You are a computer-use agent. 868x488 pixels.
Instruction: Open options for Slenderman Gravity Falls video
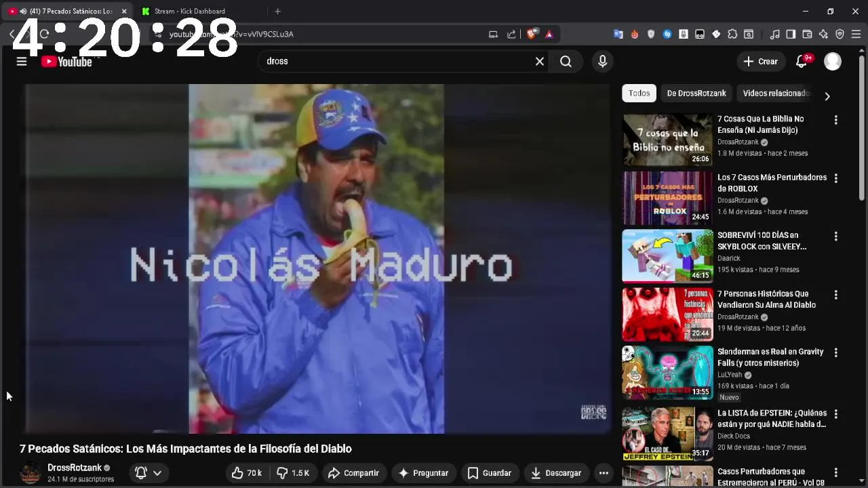click(x=836, y=352)
